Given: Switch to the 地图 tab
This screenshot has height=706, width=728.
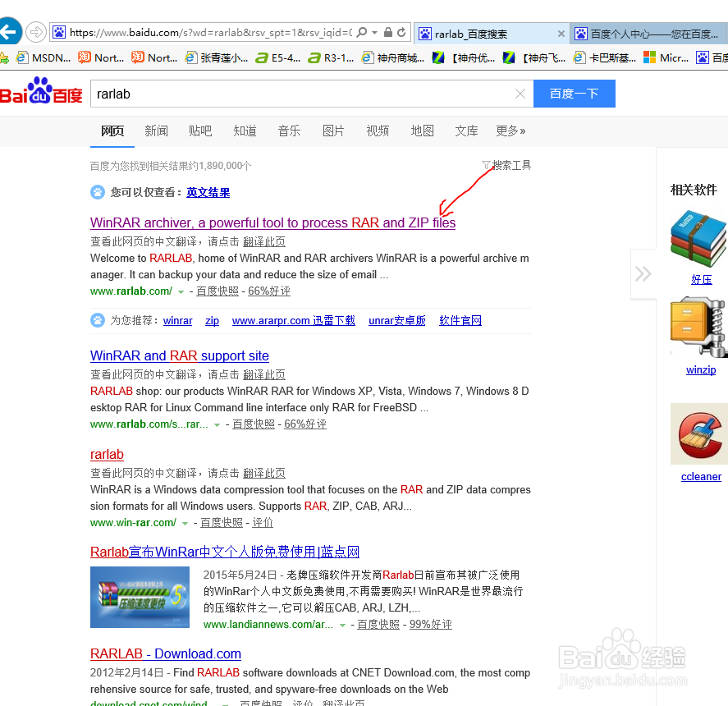Looking at the screenshot, I should [x=422, y=131].
